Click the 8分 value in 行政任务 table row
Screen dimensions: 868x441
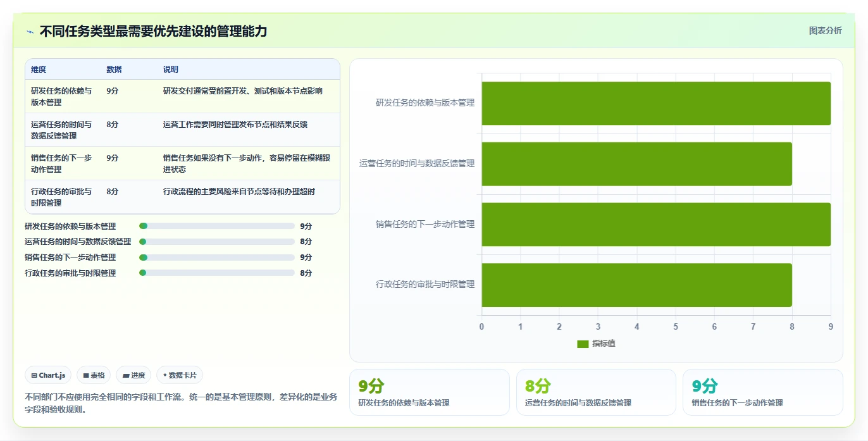(x=113, y=192)
